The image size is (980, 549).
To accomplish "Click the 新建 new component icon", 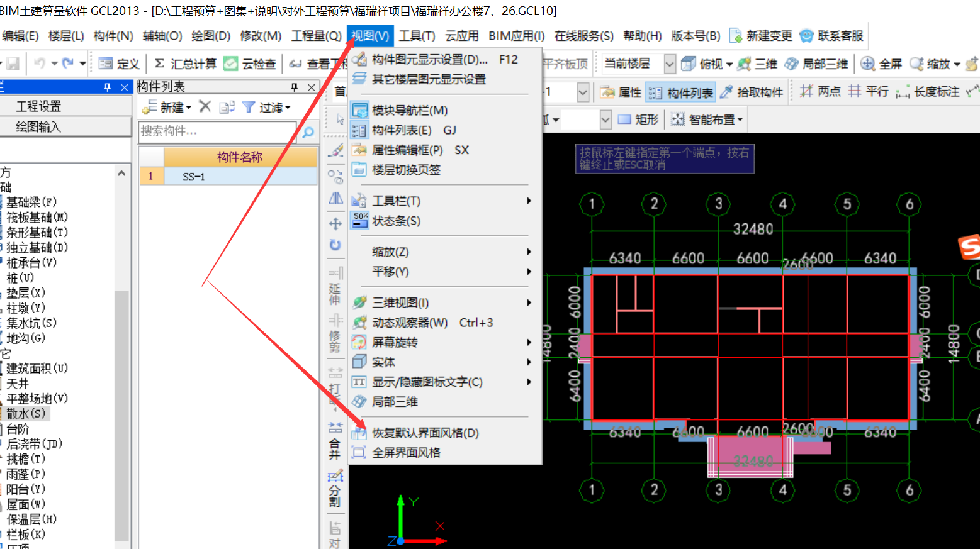I will coord(149,108).
